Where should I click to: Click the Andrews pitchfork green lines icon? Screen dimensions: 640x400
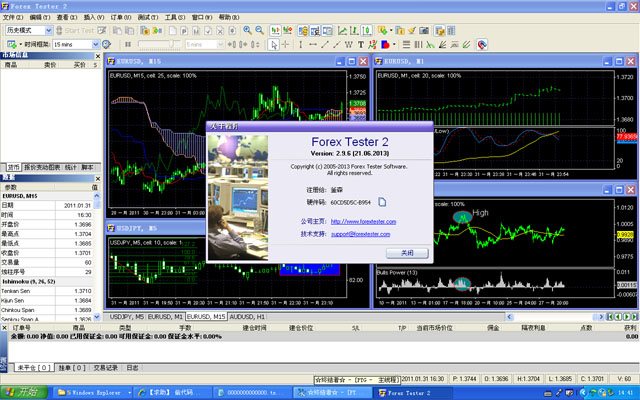(x=467, y=44)
